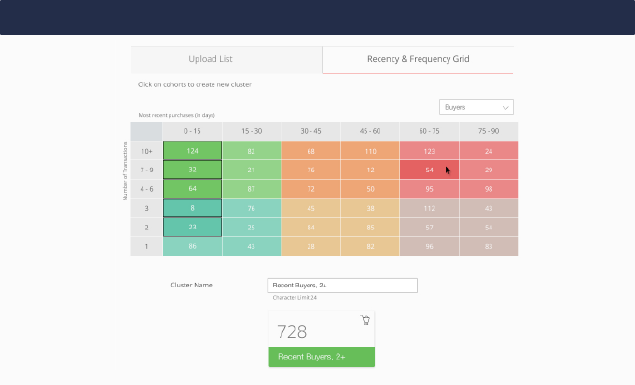Select cohort 87 in row 4-6, column 15-30
The image size is (635, 385).
pos(251,189)
